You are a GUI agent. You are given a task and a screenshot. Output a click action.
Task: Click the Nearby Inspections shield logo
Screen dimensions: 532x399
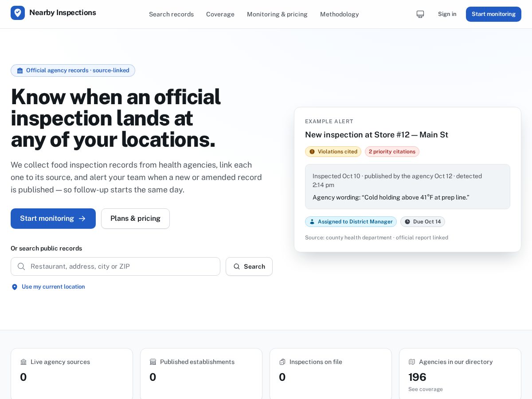[18, 13]
